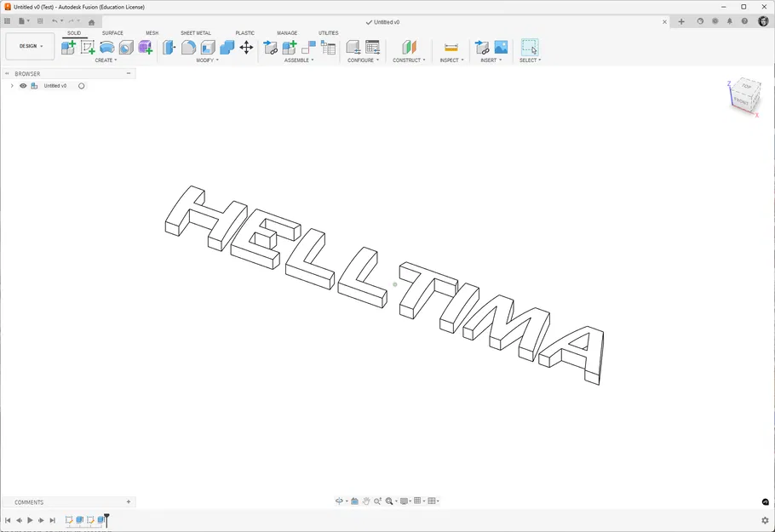
Task: Switch to the SHEET METAL ribbon tab
Action: click(195, 32)
